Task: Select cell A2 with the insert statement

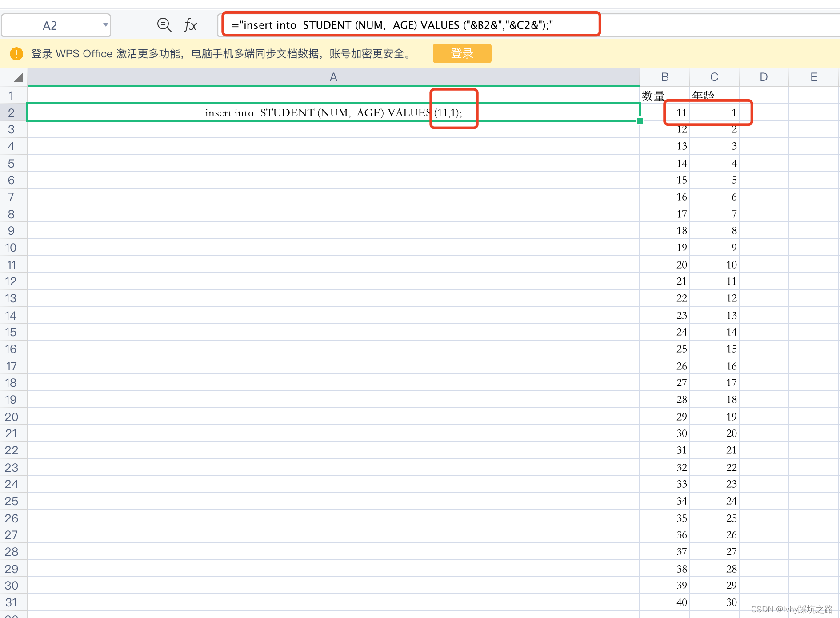Action: (x=333, y=112)
